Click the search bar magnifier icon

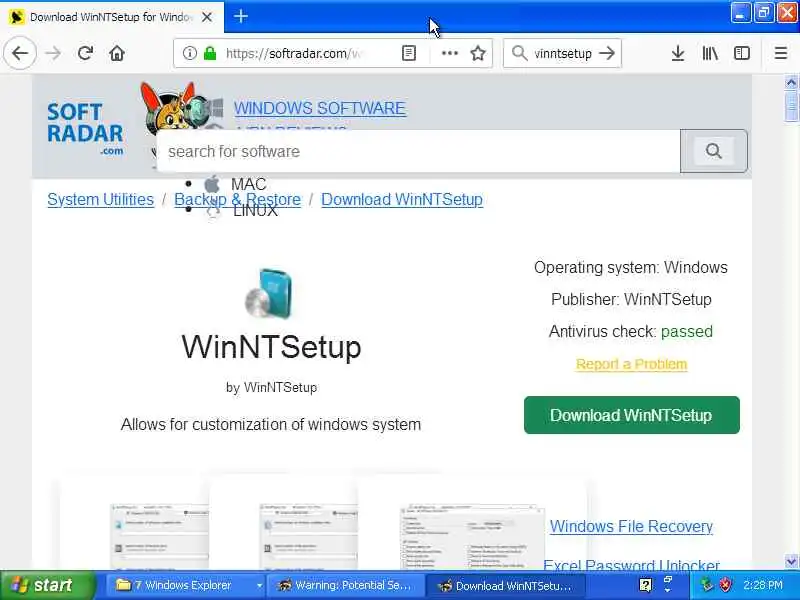click(x=519, y=53)
